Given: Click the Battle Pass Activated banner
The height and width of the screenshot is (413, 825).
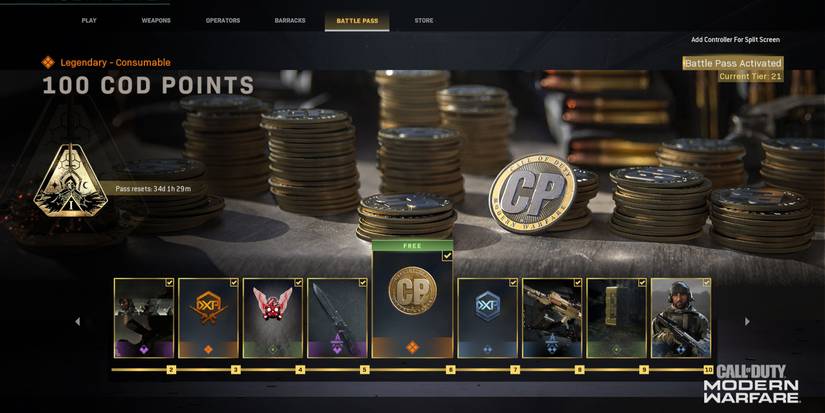Looking at the screenshot, I should [x=733, y=63].
